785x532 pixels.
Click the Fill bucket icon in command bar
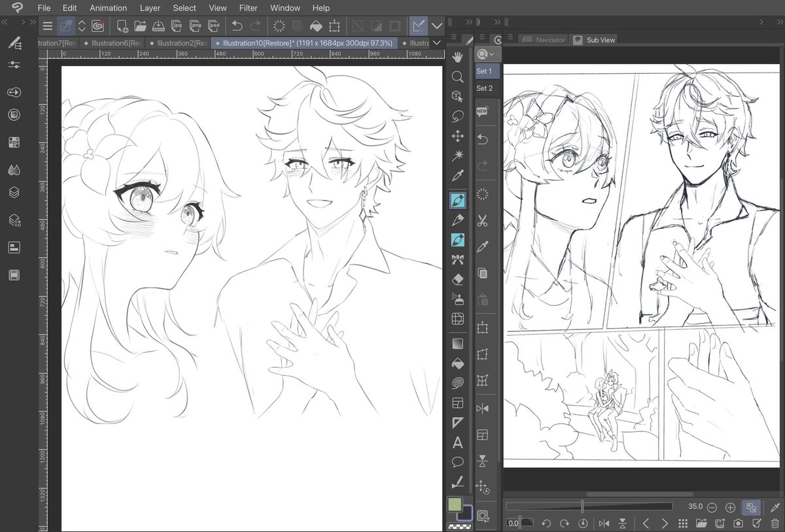coord(316,26)
